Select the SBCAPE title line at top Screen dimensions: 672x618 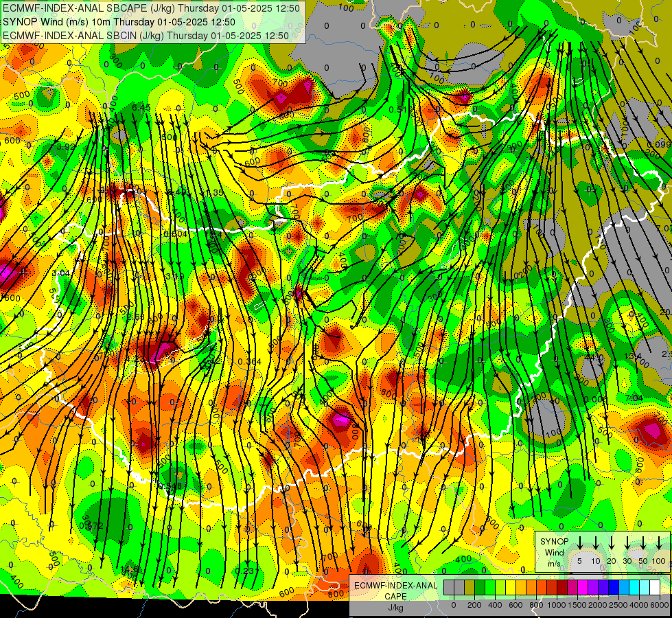[x=151, y=8]
